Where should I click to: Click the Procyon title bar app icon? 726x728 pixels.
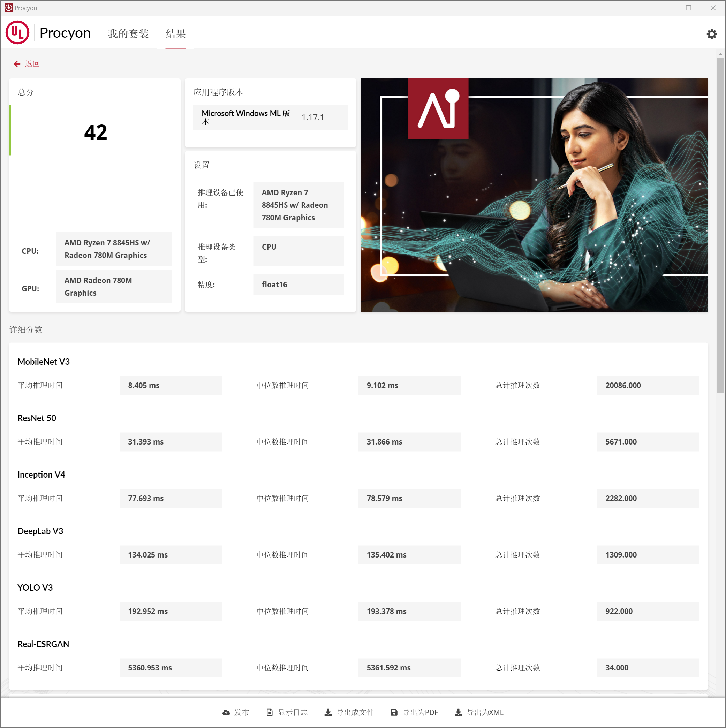point(8,8)
